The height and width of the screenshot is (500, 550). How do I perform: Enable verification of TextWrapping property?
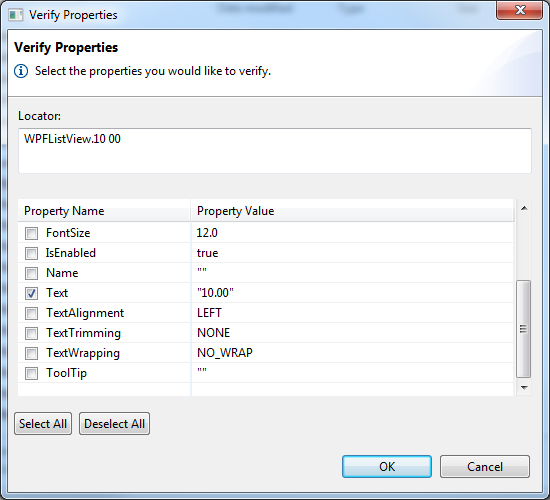click(x=31, y=353)
